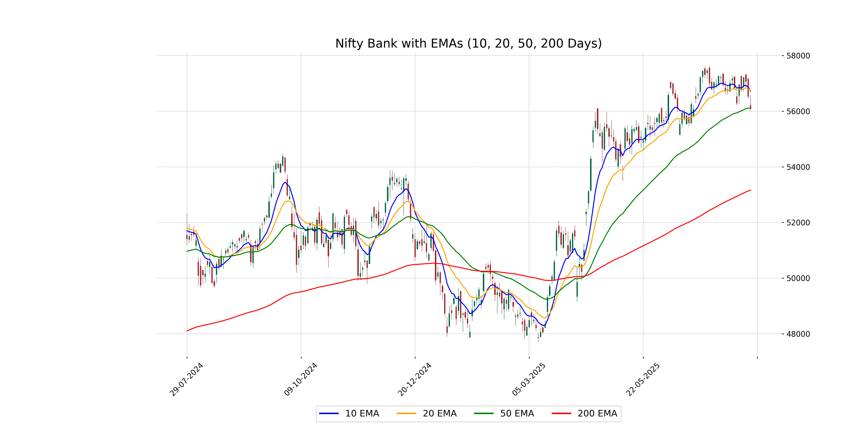Click the 09-10-2024 date axis label
The width and height of the screenshot is (868, 434).
coord(301,379)
